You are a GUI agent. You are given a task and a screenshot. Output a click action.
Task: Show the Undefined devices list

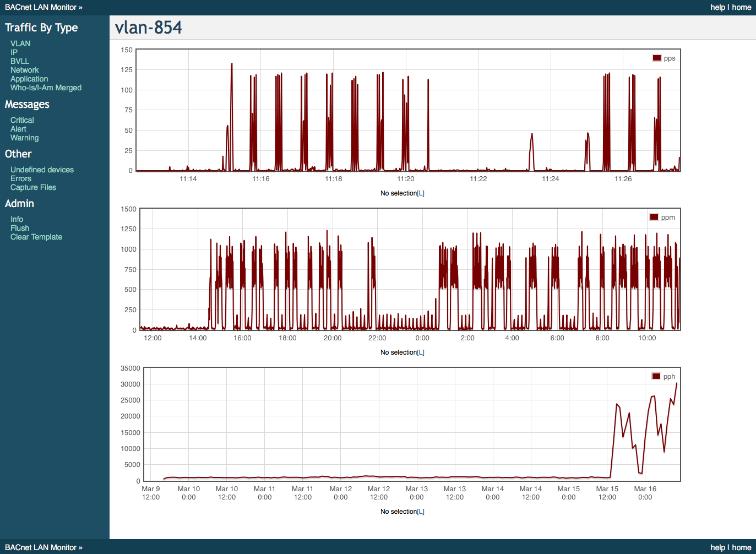point(42,170)
